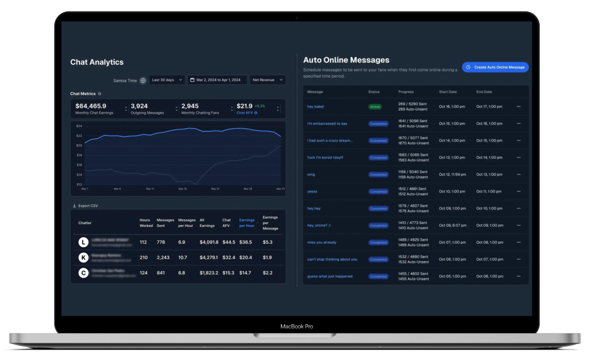Viewport: 592px width, 364px height.
Task: Click the globe timezone icon beside Samoa Time
Action: (x=143, y=80)
